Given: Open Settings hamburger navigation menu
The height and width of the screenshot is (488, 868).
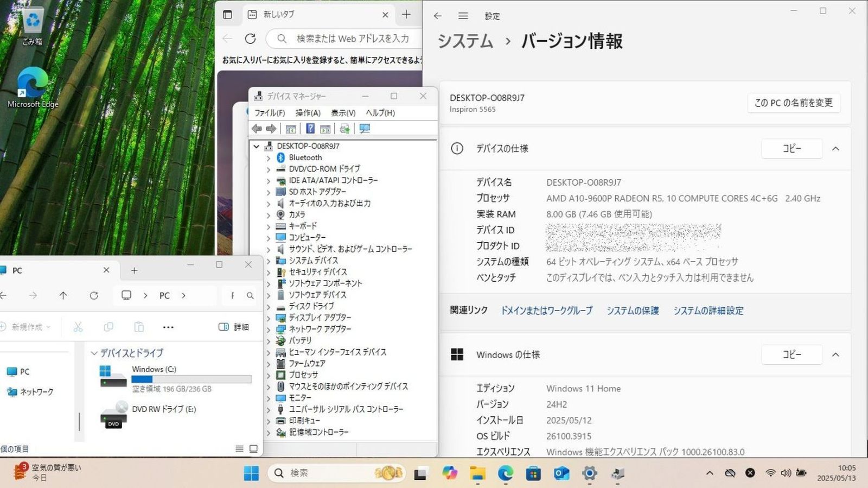Looking at the screenshot, I should pos(463,16).
